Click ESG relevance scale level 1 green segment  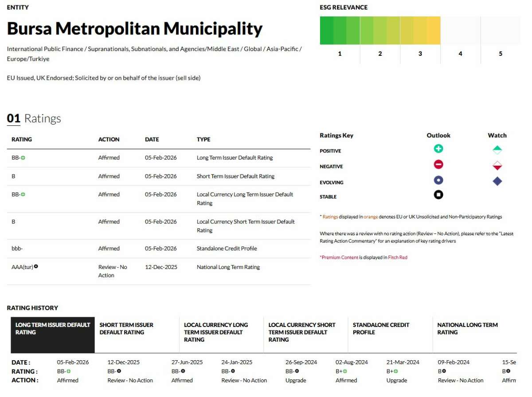[340, 31]
